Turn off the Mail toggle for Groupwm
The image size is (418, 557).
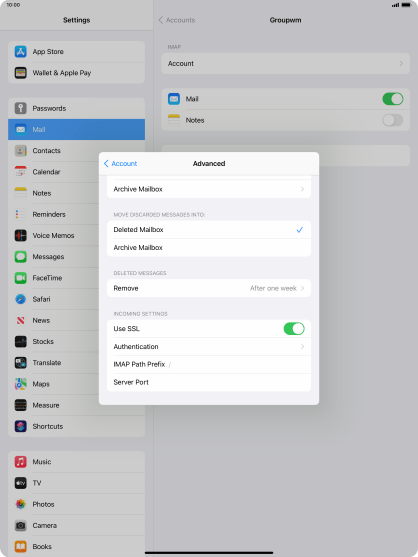click(393, 99)
